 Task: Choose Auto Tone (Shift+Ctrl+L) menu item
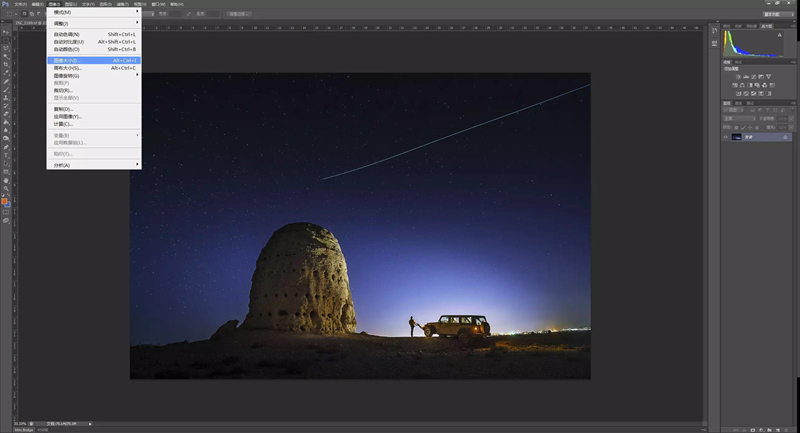pos(94,34)
